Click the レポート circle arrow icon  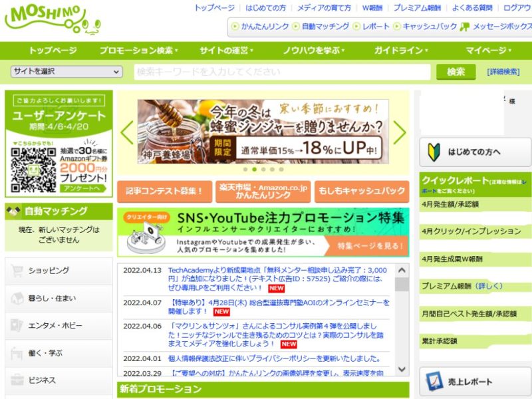click(x=356, y=26)
